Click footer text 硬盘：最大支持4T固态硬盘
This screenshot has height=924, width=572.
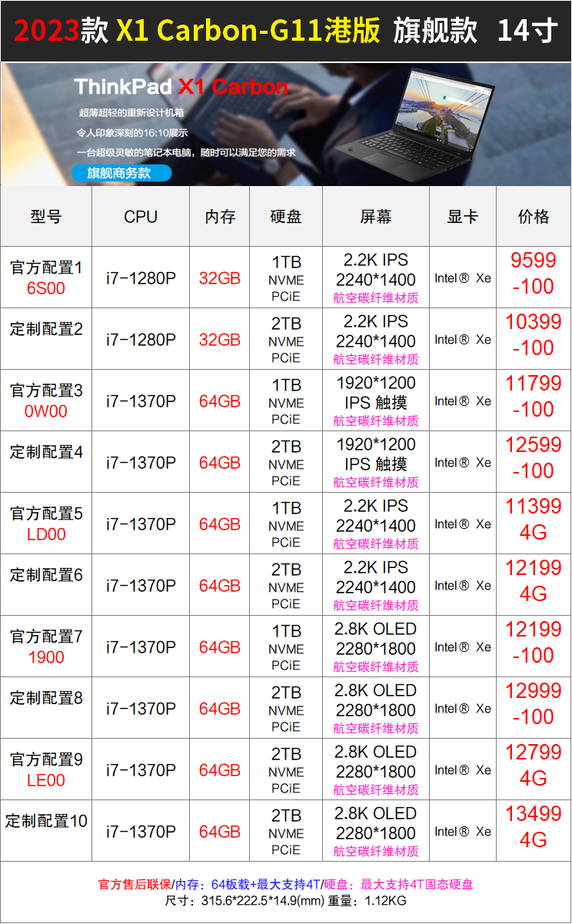(x=397, y=884)
